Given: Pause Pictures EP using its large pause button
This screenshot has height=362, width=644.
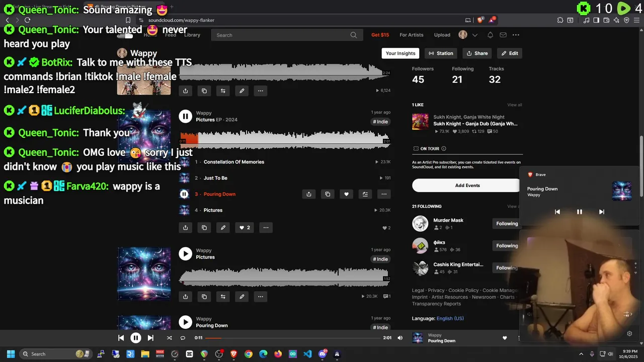Looking at the screenshot, I should click(x=185, y=116).
